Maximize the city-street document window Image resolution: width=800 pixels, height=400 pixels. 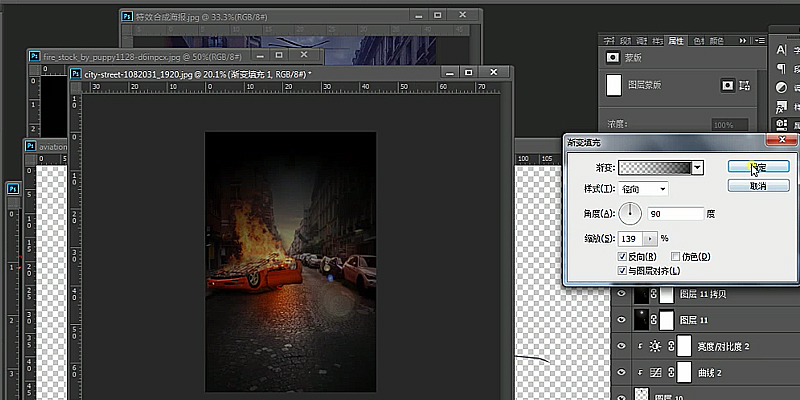click(468, 73)
